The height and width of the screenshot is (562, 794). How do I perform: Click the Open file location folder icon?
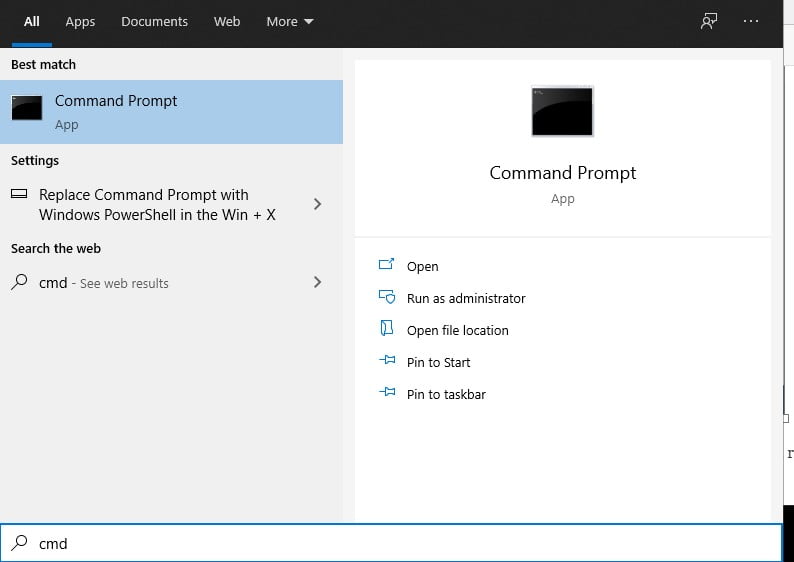tap(386, 328)
